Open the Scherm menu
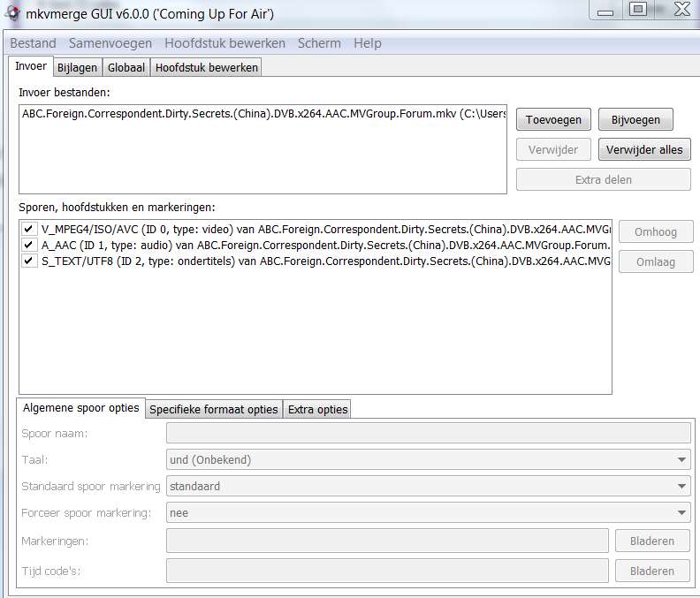 coord(319,43)
